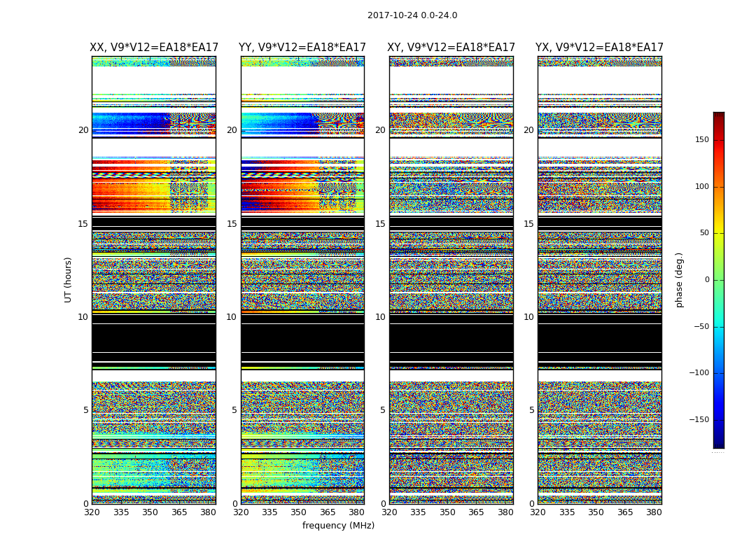
Task: Click the 380 MHz tick under the XX panel
Action: 208,512
